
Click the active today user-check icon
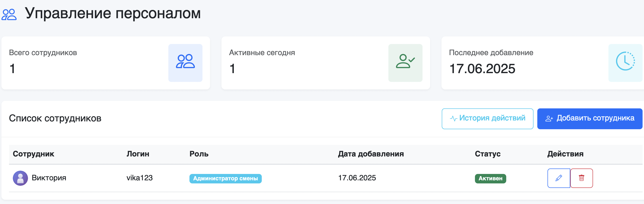(x=405, y=63)
